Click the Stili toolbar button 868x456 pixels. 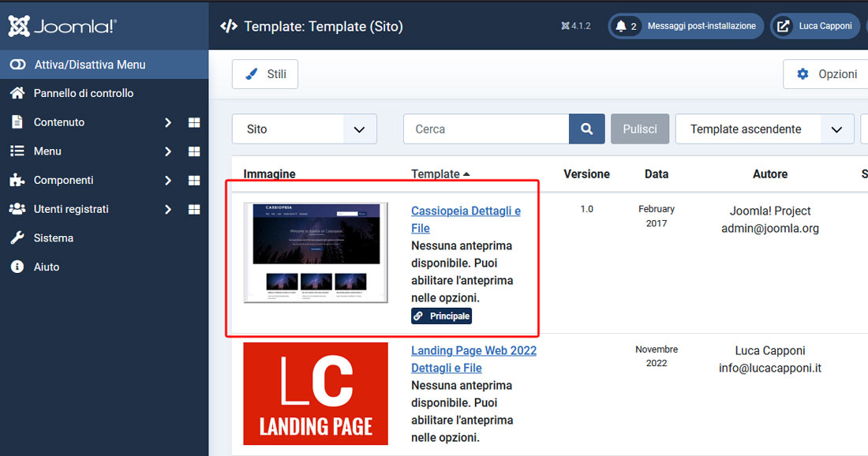pos(265,74)
